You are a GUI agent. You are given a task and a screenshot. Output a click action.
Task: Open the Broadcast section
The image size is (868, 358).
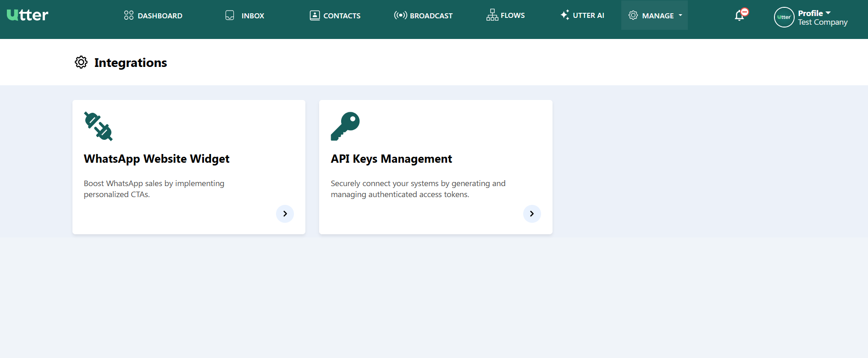coord(423,16)
